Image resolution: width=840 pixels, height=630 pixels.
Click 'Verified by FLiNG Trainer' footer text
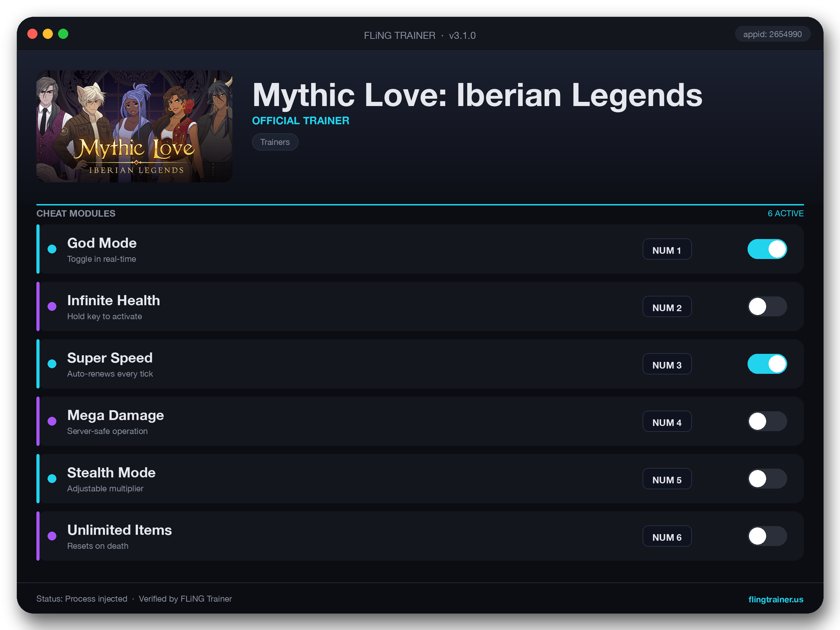click(185, 599)
